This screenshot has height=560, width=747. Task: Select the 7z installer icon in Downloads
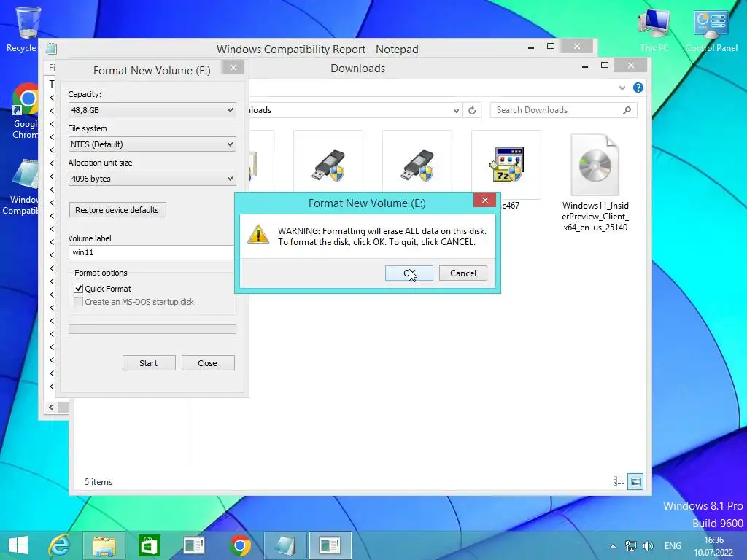(x=506, y=165)
